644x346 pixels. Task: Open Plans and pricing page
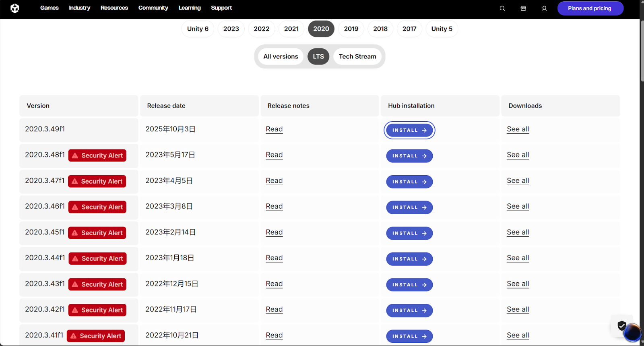tap(590, 8)
